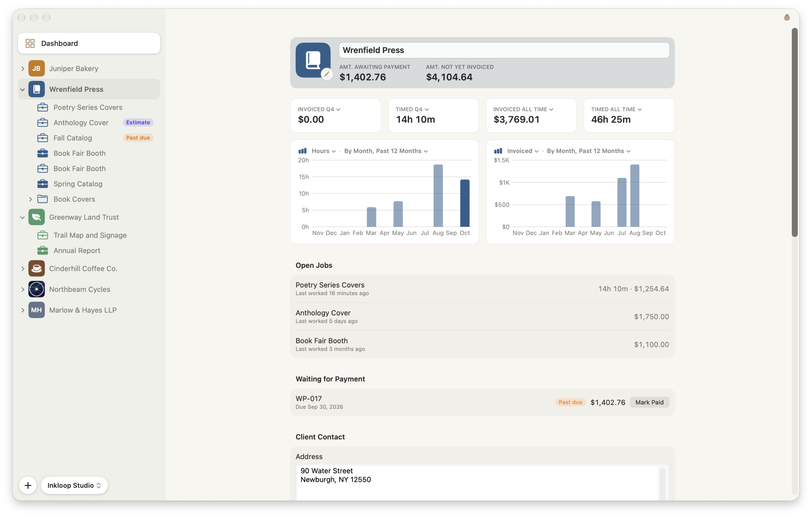
Task: Click the Annual Report green briefcase icon
Action: click(x=43, y=251)
